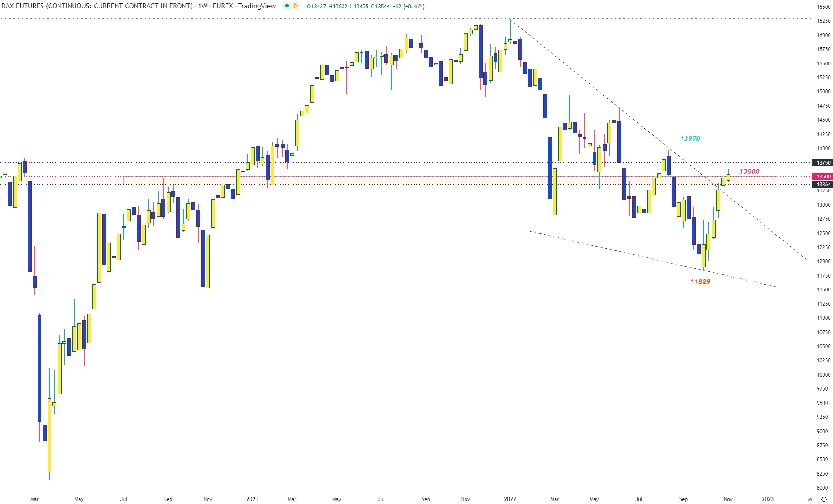
Task: Click 12500 on the price scale
Action: point(824,233)
